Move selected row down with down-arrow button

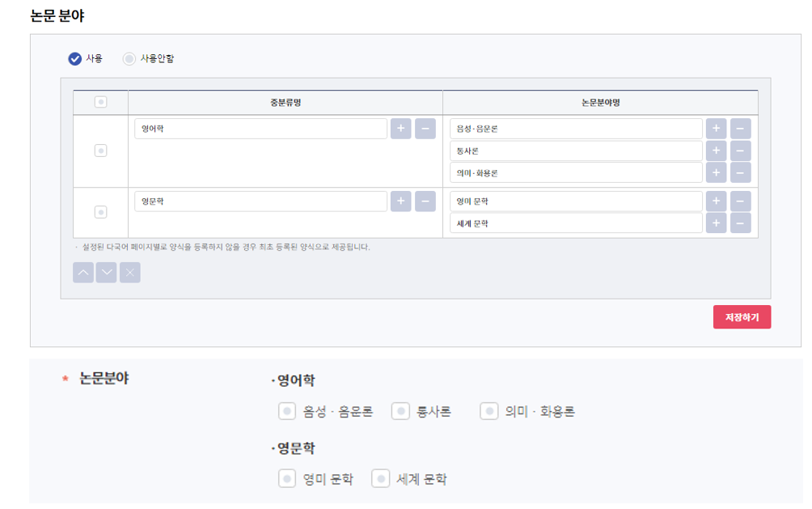point(107,273)
